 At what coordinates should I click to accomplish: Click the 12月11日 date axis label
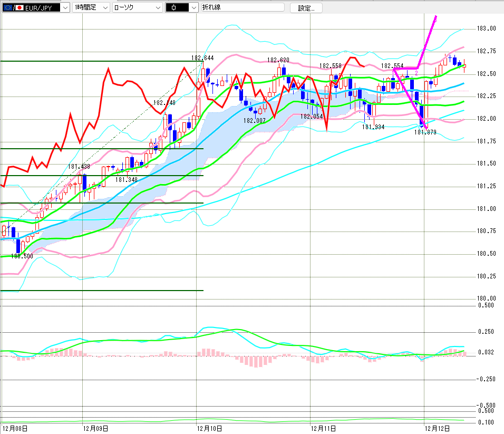[x=324, y=428]
